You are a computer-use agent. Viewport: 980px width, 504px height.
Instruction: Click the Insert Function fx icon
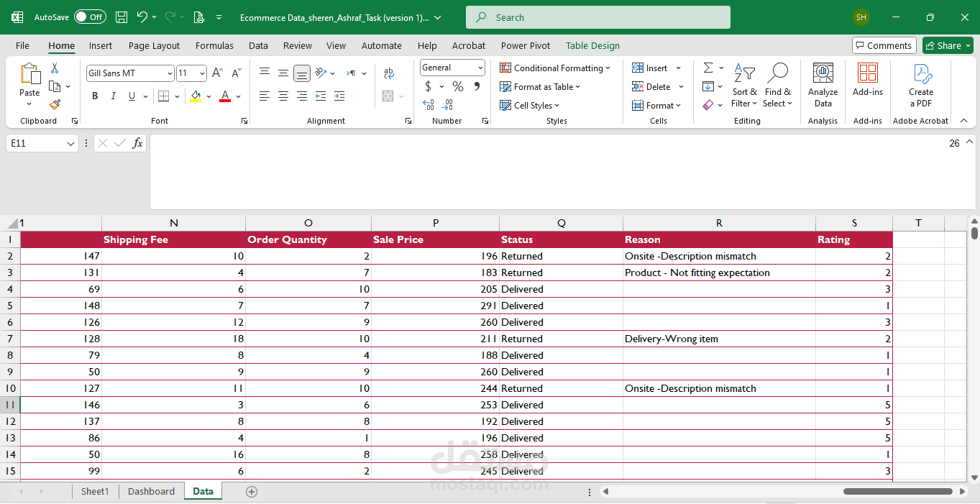pyautogui.click(x=138, y=143)
